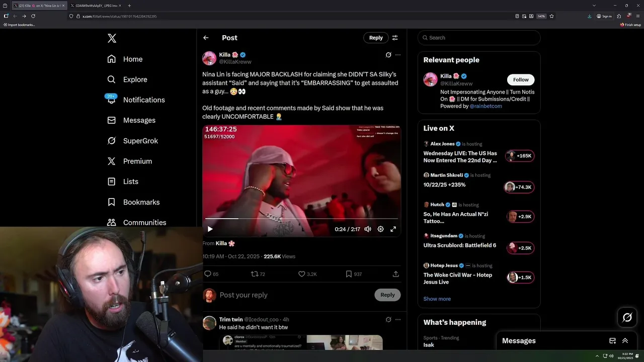Screen dimensions: 644x362
Task: Click the Reply button in post header
Action: pos(376,38)
